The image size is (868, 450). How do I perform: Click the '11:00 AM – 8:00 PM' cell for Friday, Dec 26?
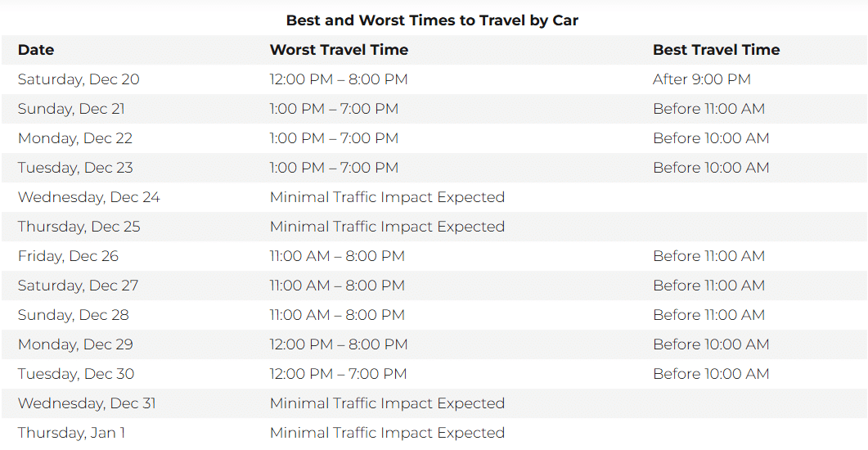coord(337,256)
